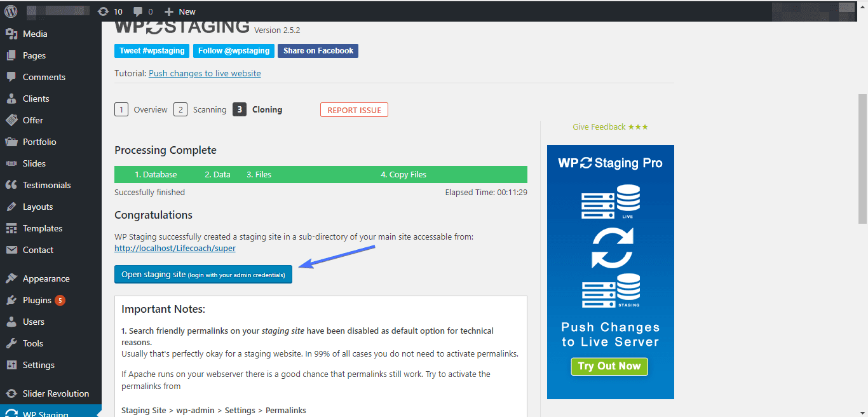Screen dimensions: 868x417
Task: Click the 'Important Notes:' heading
Action: (163, 310)
